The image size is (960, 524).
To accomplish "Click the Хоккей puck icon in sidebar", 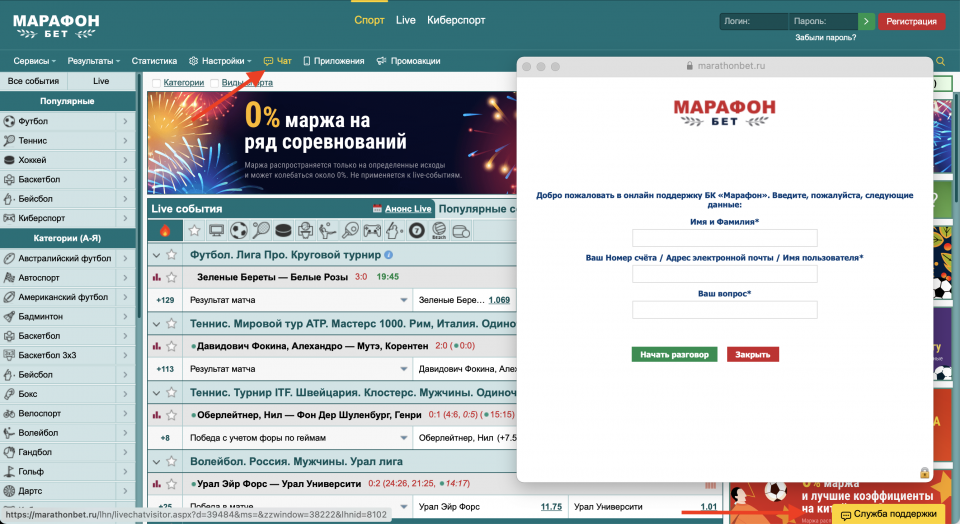I will [x=9, y=160].
